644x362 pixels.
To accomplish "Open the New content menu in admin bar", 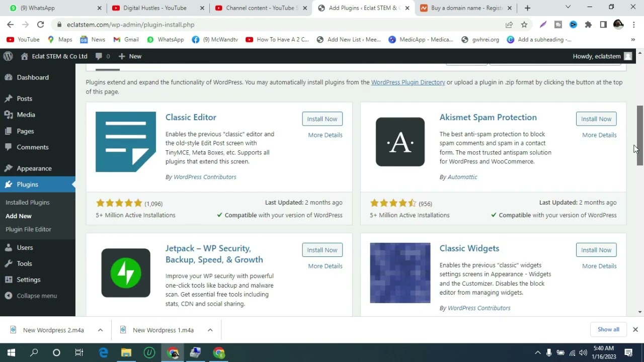I will pyautogui.click(x=130, y=56).
